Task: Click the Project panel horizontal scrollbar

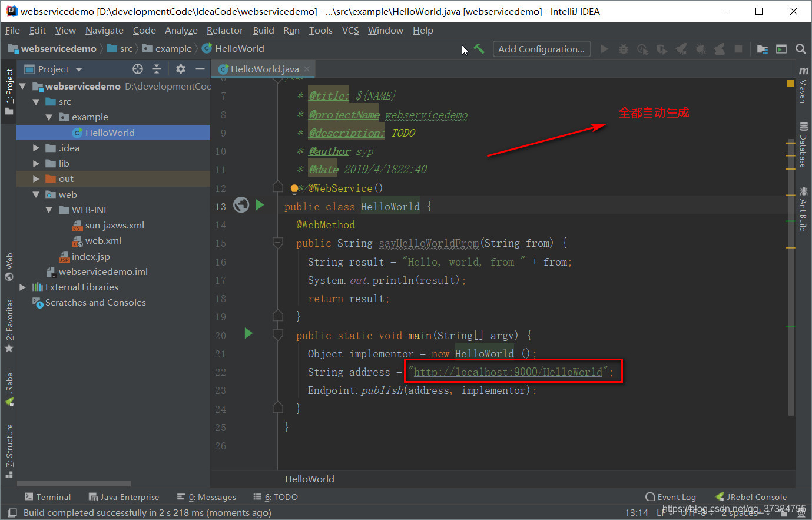Action: tap(74, 483)
